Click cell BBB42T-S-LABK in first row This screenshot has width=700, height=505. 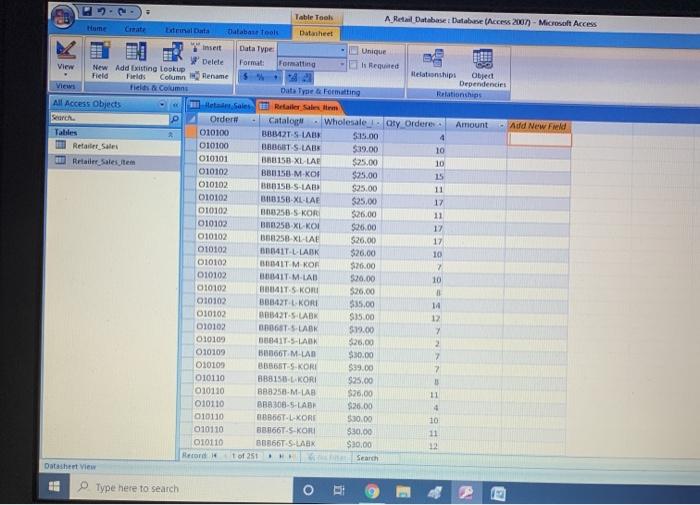coord(291,134)
